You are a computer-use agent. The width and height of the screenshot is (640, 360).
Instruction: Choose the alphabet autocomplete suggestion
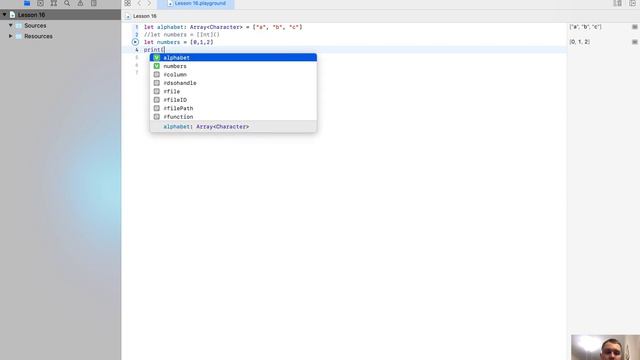coord(233,58)
